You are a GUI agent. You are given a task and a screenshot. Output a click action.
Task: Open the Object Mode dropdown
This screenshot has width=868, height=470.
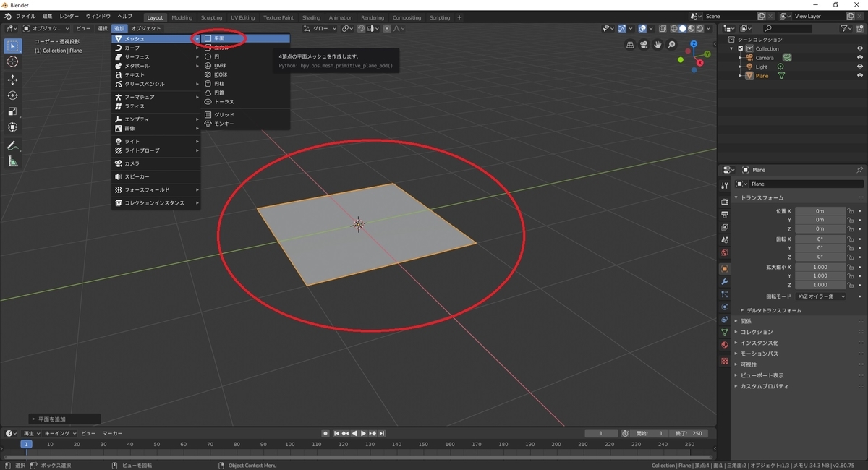(x=46, y=28)
